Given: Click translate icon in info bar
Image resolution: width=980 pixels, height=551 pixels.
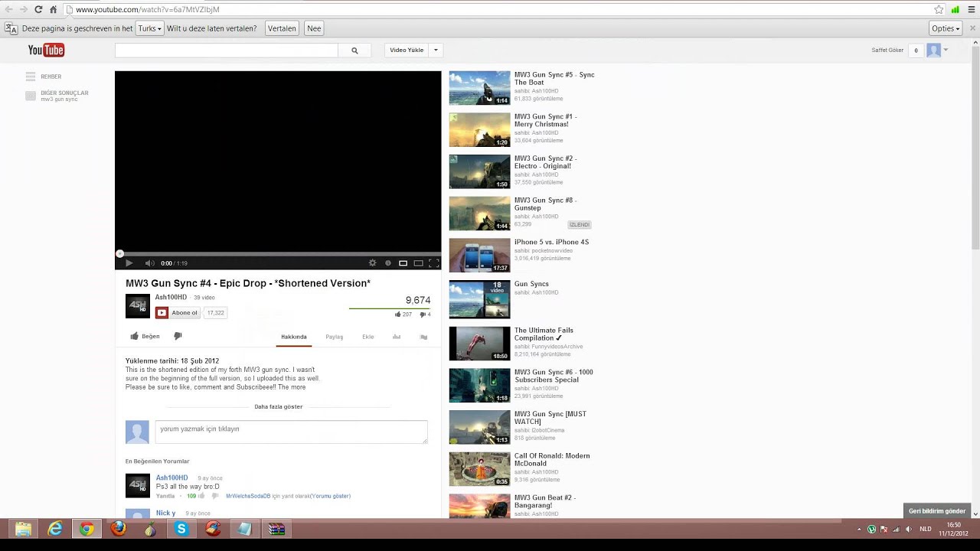Looking at the screenshot, I should coord(11,28).
